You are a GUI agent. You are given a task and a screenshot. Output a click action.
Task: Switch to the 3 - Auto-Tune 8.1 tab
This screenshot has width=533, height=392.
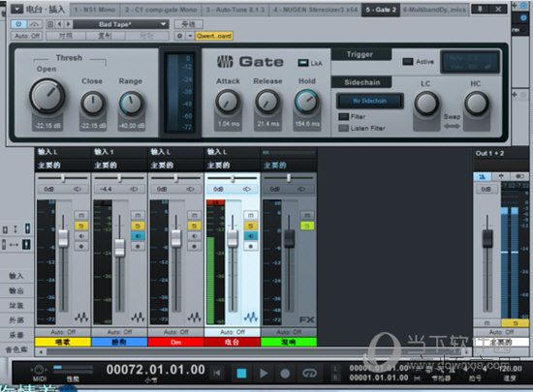click(x=235, y=10)
